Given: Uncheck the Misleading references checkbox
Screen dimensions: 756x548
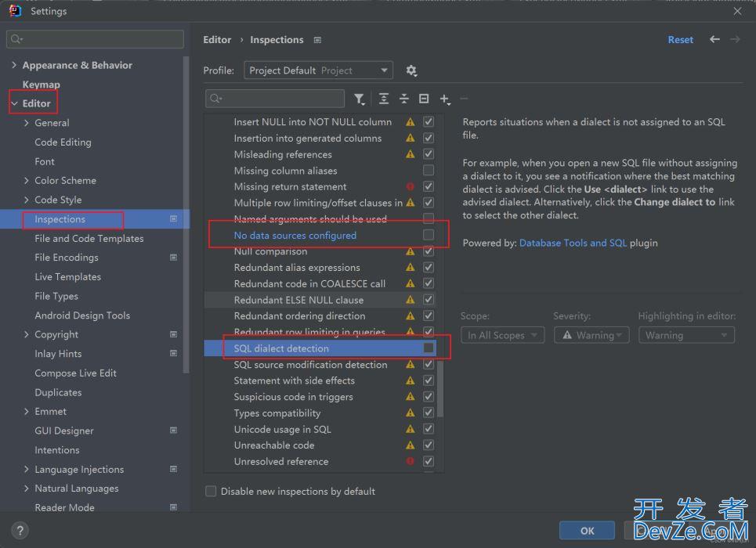Looking at the screenshot, I should pyautogui.click(x=429, y=154).
